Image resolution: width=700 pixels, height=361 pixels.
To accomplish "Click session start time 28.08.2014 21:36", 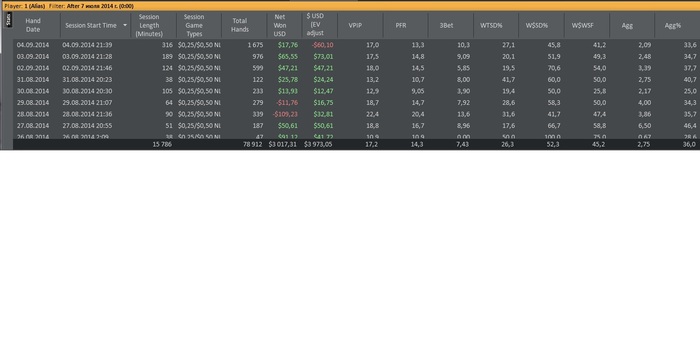I will click(x=87, y=114).
